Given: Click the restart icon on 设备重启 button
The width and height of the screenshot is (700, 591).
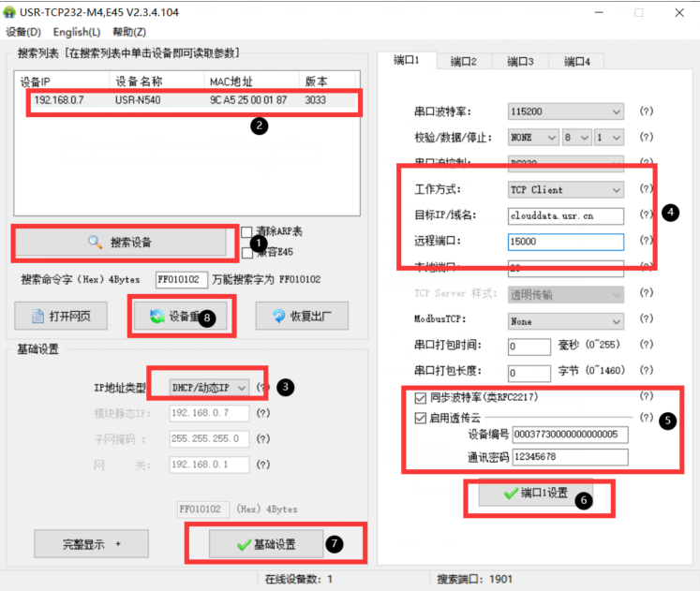Looking at the screenshot, I should [x=156, y=317].
